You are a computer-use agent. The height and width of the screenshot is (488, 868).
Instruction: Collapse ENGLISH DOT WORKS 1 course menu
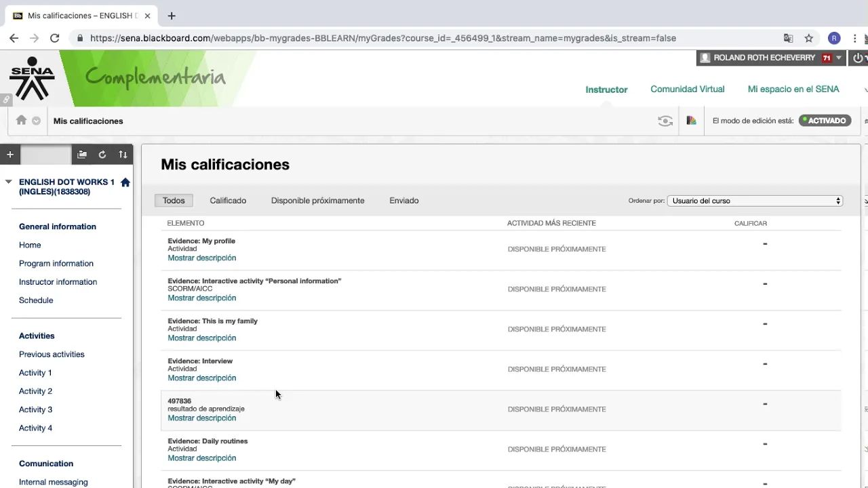(9, 182)
